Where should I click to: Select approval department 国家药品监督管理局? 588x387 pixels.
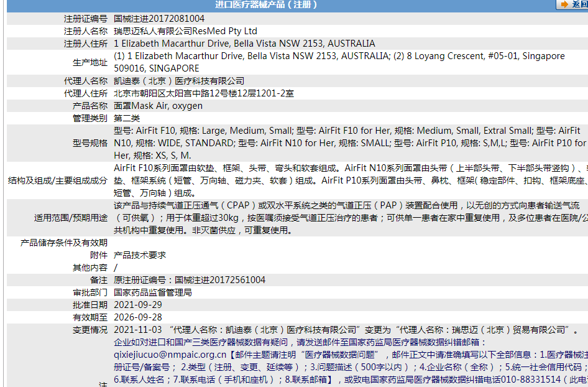(153, 292)
